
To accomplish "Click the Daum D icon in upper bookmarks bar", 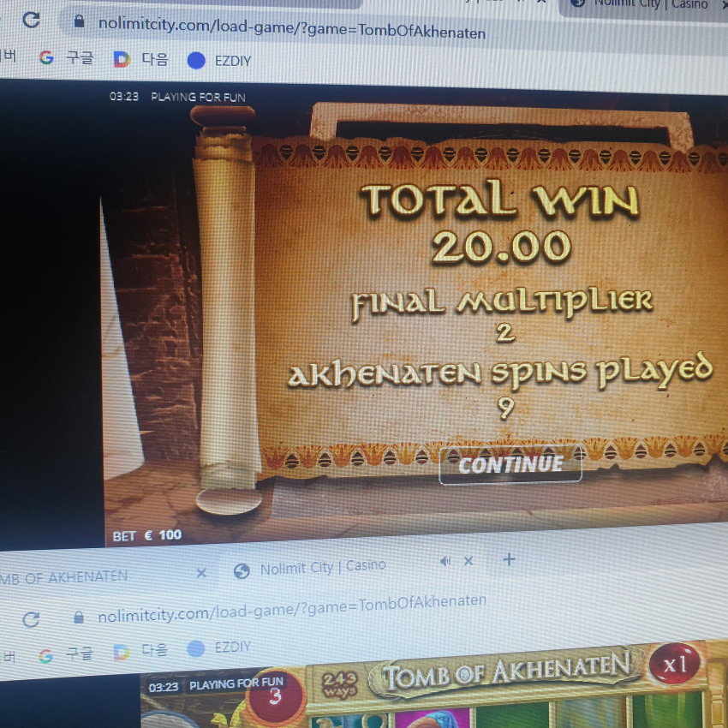I will tap(122, 59).
